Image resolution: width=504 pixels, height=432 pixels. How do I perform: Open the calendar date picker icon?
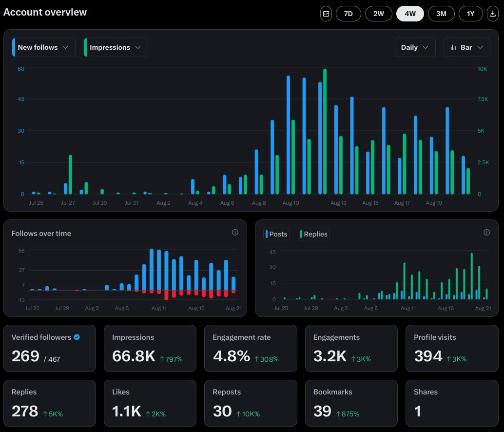326,14
